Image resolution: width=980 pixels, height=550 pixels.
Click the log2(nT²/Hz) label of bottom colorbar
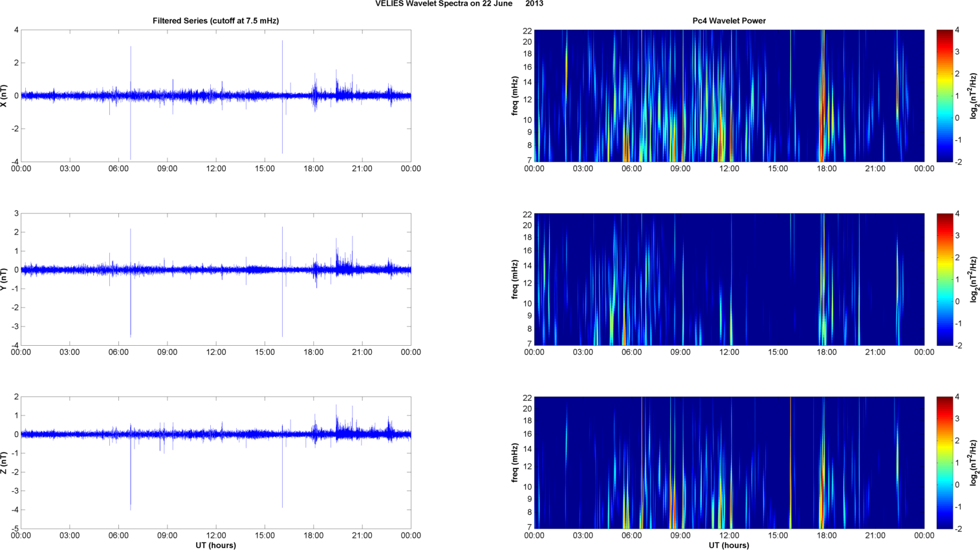coord(974,463)
